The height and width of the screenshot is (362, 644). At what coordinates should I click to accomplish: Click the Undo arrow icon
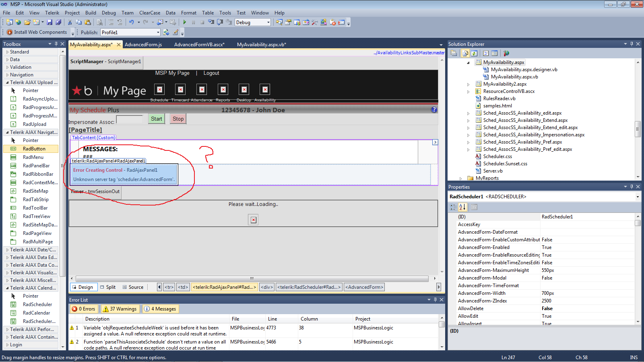coord(131,23)
